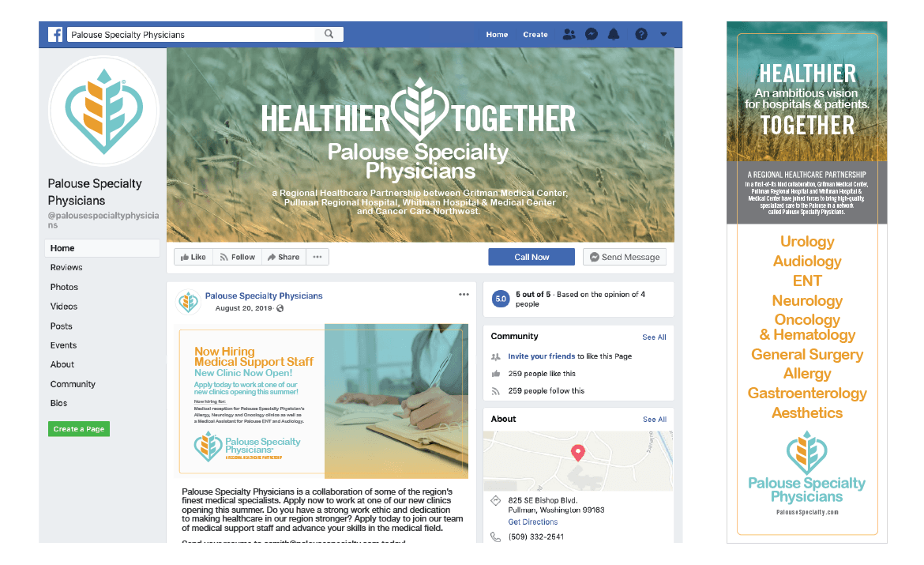Click the Send Message button
924x565 pixels.
624,257
